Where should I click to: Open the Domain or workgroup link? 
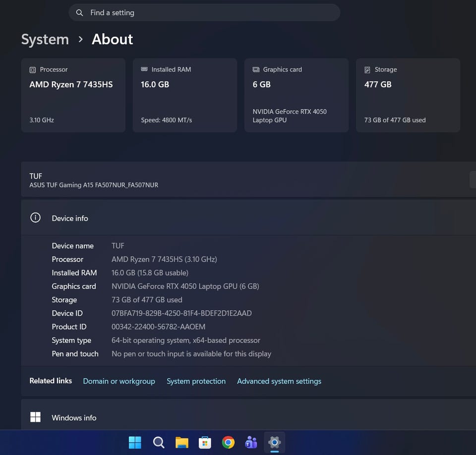point(119,381)
